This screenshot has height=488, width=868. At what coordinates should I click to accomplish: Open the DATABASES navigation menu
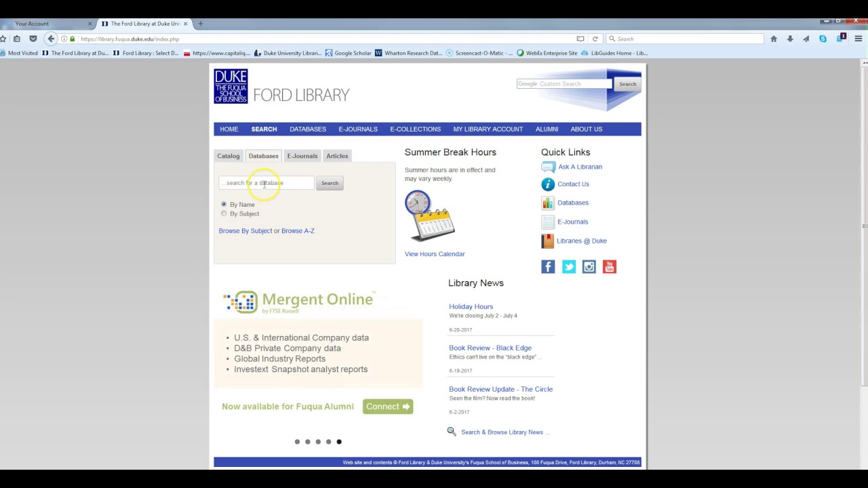(308, 129)
